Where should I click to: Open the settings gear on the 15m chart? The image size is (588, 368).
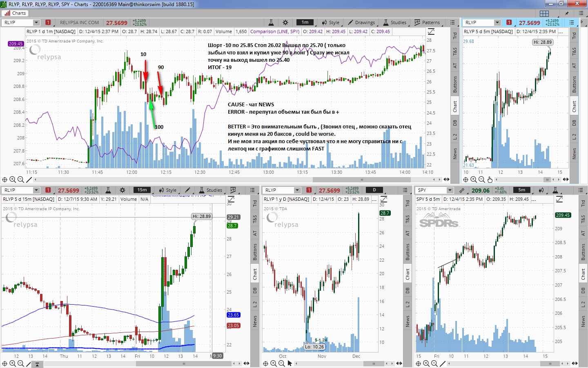click(x=122, y=190)
